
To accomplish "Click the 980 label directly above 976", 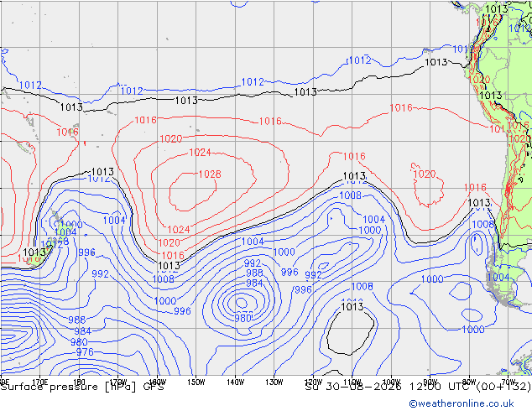I will [79, 342].
